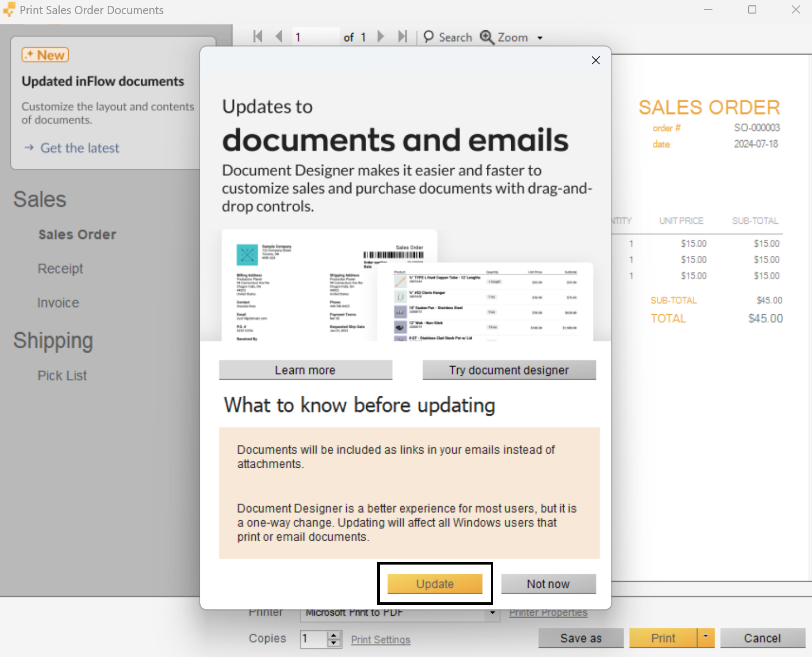The height and width of the screenshot is (657, 812).
Task: Click the Print button
Action: click(x=663, y=638)
